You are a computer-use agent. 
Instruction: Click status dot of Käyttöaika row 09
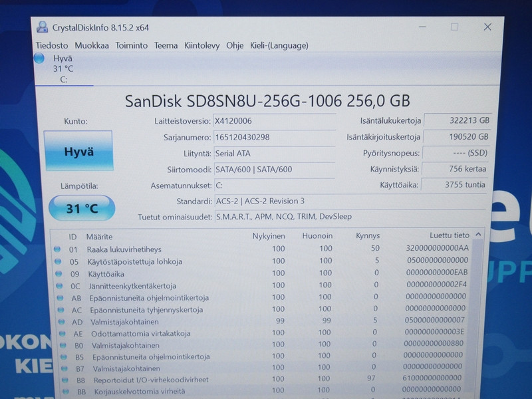(x=59, y=274)
